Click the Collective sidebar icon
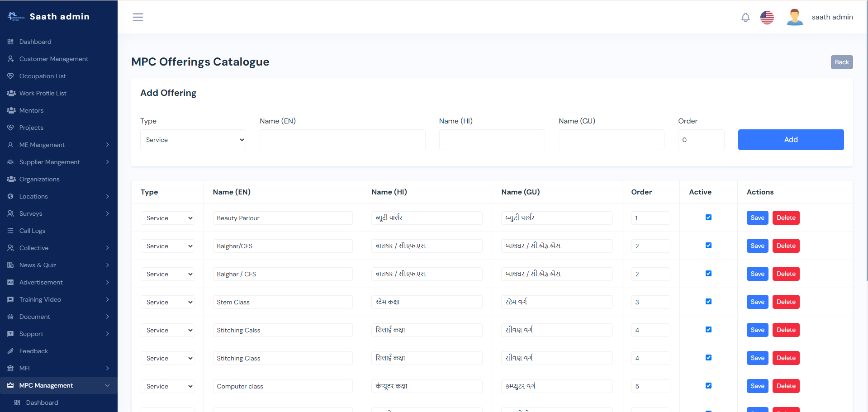This screenshot has height=412, width=868. (10, 248)
